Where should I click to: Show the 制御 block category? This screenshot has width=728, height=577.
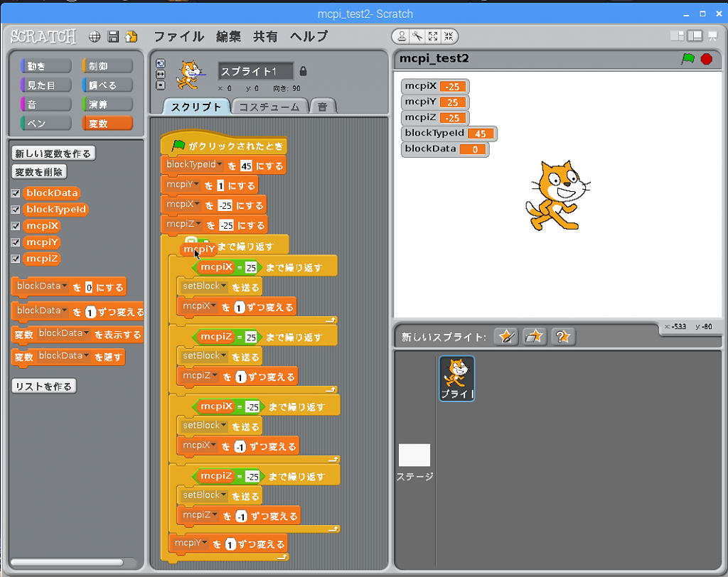pos(107,66)
